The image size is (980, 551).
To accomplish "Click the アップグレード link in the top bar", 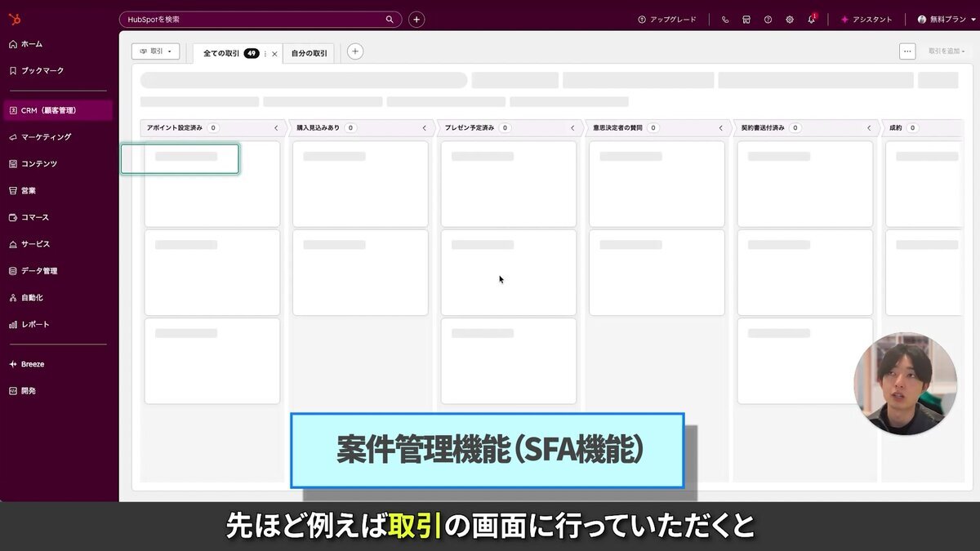I will tap(668, 19).
